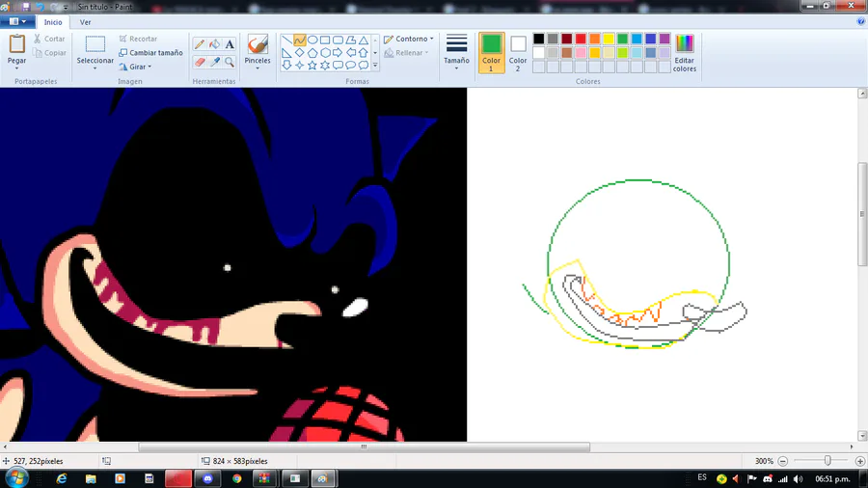Zoom in with the plus button
868x488 pixels.
(x=859, y=461)
